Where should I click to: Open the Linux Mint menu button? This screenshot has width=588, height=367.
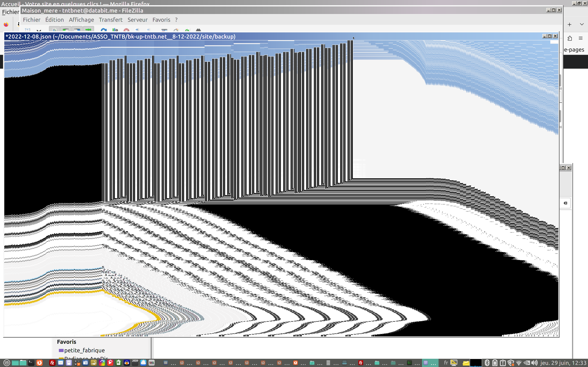click(x=7, y=363)
